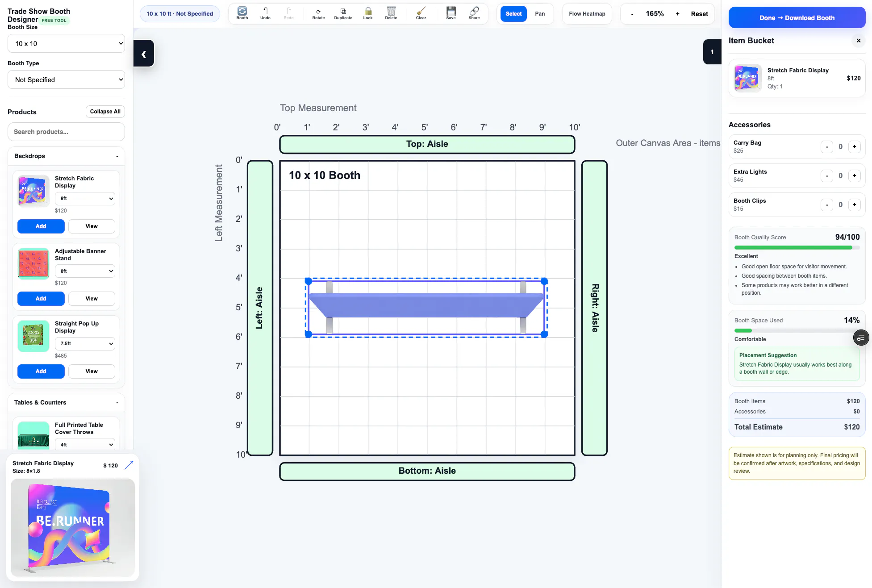This screenshot has height=588, width=872.
Task: Open Straight Pop Up Display size dropdown
Action: (x=85, y=344)
